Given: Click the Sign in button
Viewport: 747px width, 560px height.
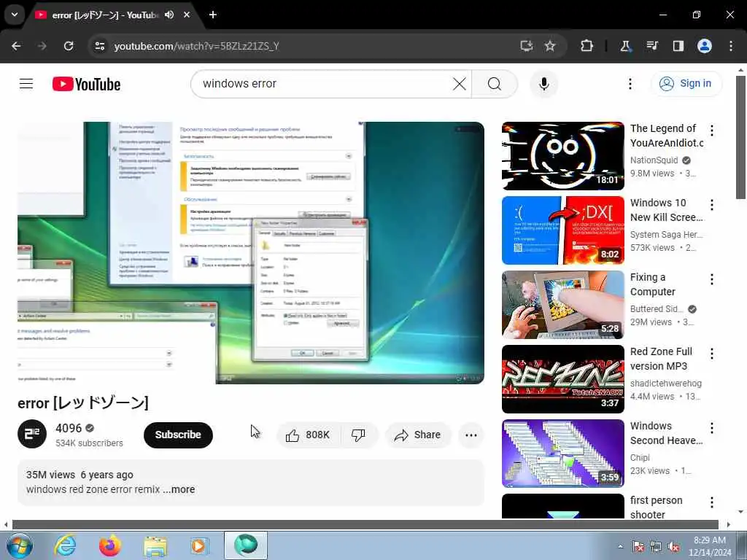Looking at the screenshot, I should coord(686,84).
